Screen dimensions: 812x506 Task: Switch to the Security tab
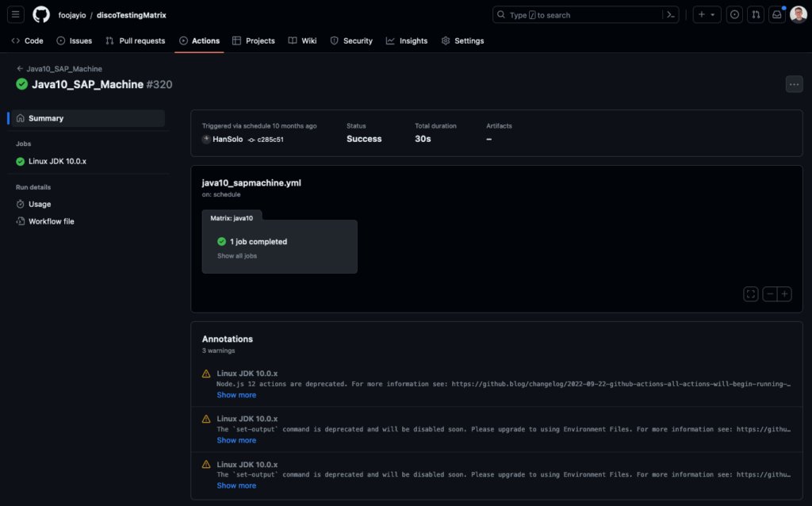click(351, 40)
